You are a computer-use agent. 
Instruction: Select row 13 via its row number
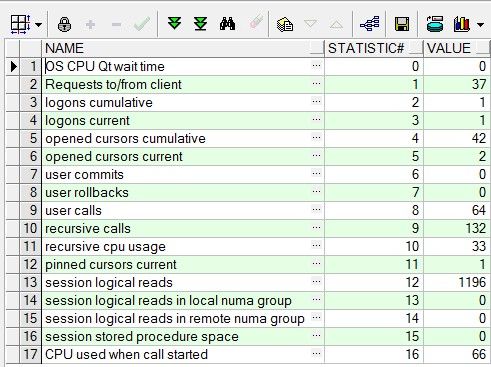[30, 282]
